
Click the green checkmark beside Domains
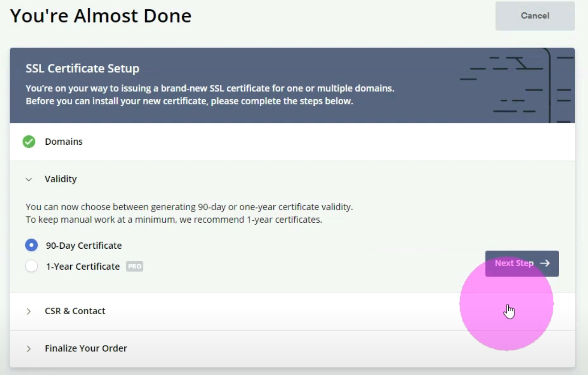click(29, 142)
